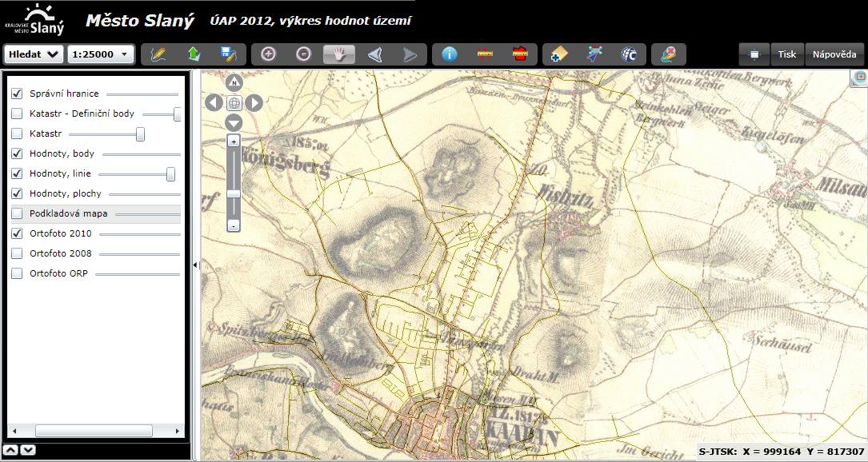Uncheck the Správní hranice layer
Viewport: 868px width, 462px height.
point(17,94)
